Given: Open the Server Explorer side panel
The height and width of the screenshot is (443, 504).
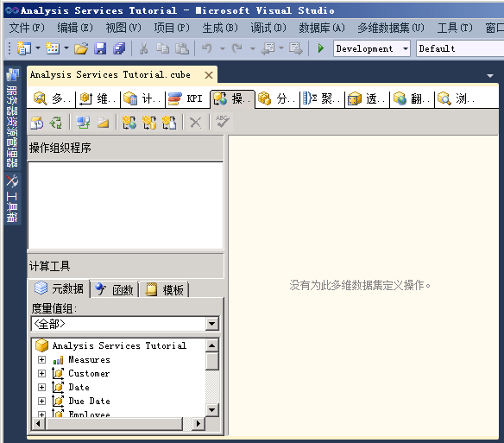Looking at the screenshot, I should pyautogui.click(x=12, y=117).
